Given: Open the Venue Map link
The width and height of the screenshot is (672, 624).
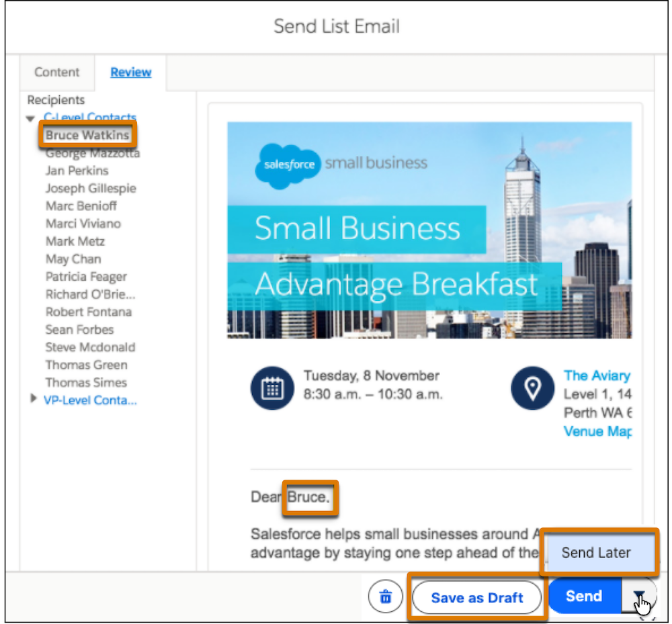Looking at the screenshot, I should (597, 431).
